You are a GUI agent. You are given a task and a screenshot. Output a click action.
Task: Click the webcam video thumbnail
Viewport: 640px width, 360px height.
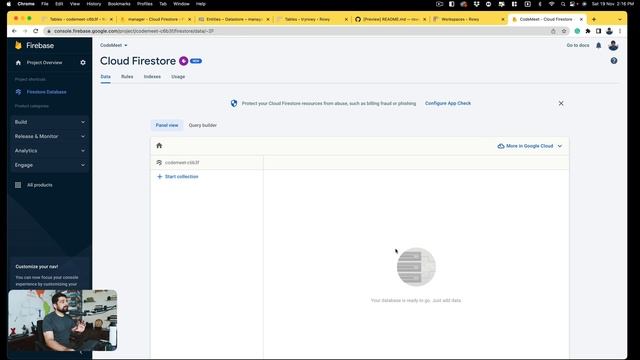pyautogui.click(x=62, y=320)
